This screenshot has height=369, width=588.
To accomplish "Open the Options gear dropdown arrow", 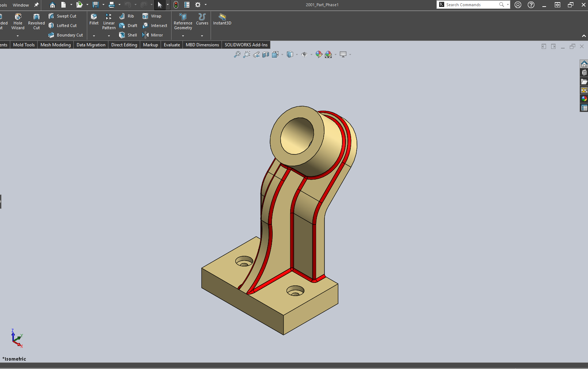I will 205,5.
